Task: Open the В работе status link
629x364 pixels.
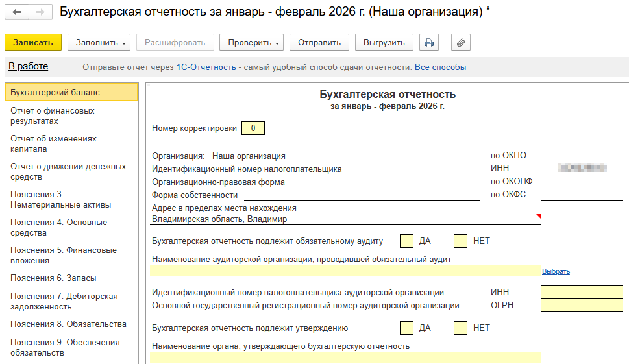Action: pos(28,67)
